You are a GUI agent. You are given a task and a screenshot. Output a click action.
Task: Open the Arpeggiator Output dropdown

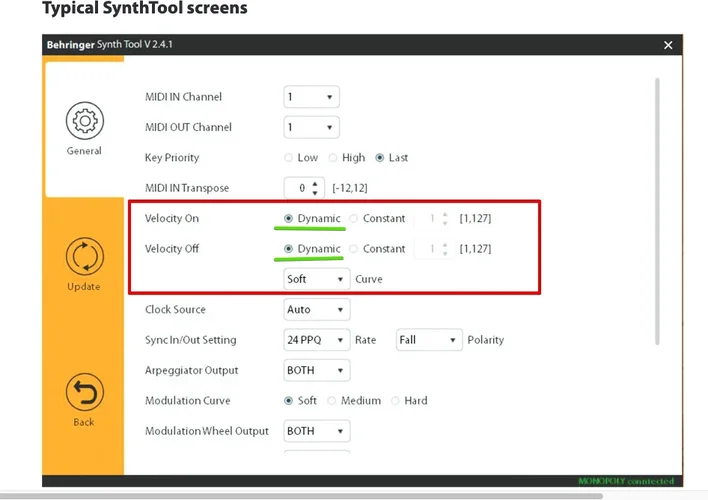[x=317, y=370]
